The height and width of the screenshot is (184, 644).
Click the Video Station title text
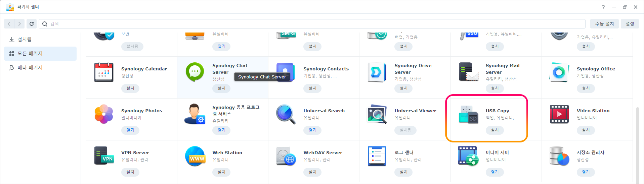[593, 111]
